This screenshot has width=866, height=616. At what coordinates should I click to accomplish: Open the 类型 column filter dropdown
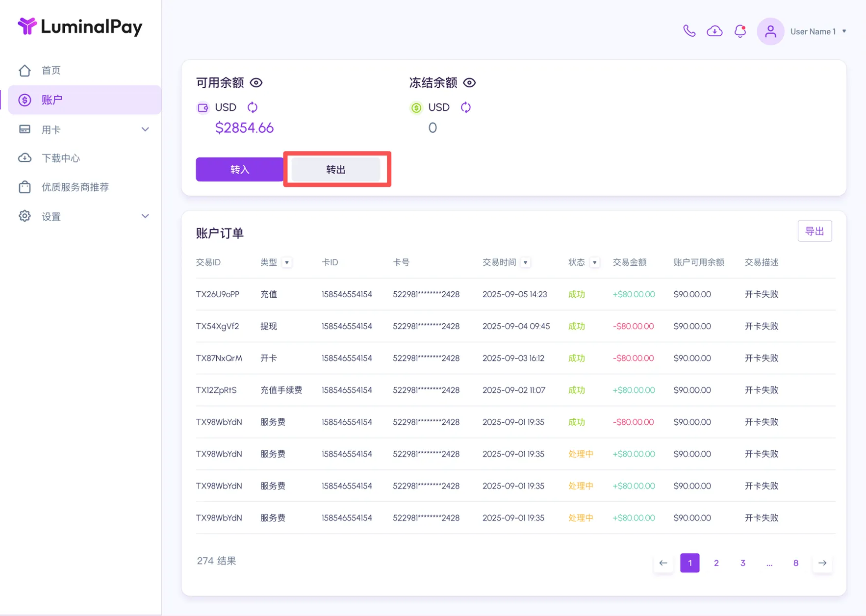coord(287,262)
